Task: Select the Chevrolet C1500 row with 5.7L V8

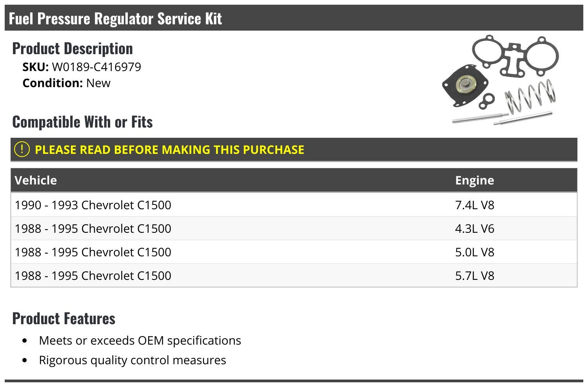Action: coord(93,276)
